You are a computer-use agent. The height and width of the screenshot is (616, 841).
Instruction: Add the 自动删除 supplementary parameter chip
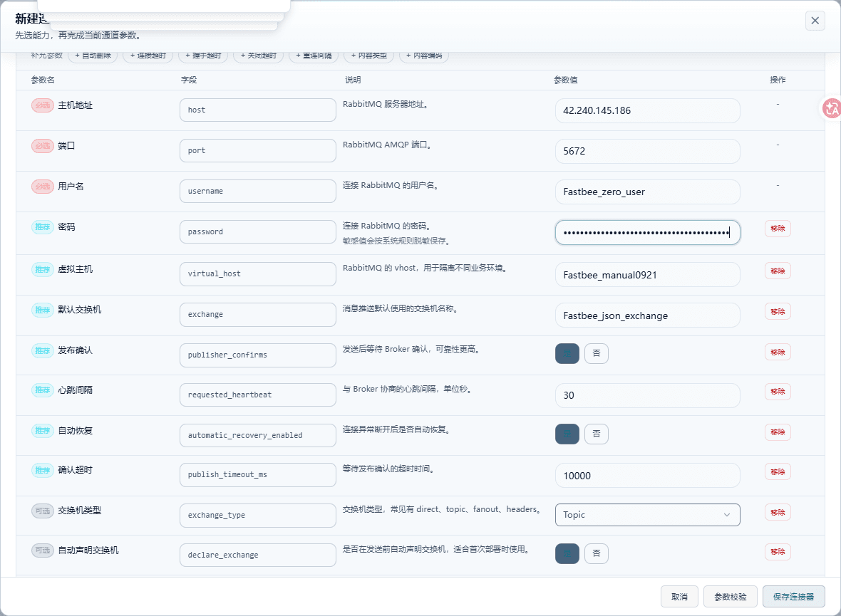[x=93, y=56]
